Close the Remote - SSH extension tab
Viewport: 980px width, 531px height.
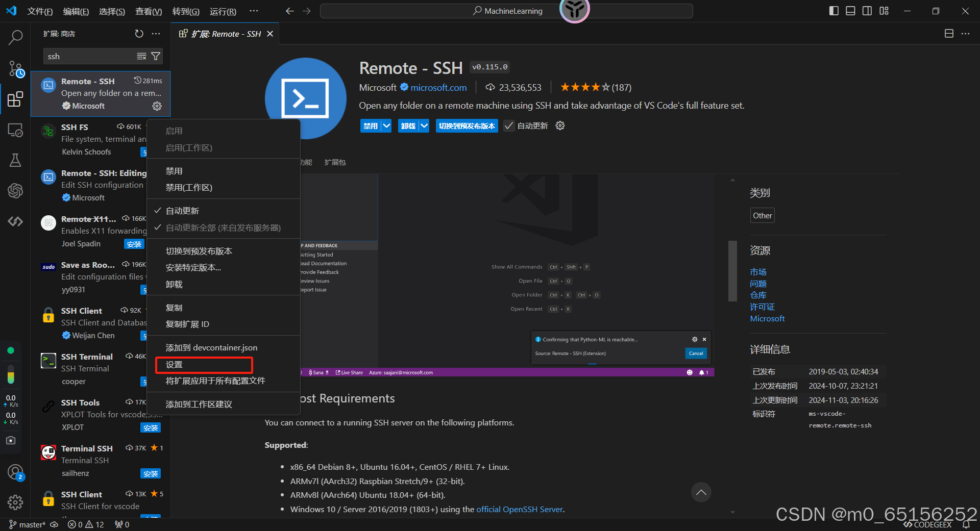pyautogui.click(x=270, y=34)
